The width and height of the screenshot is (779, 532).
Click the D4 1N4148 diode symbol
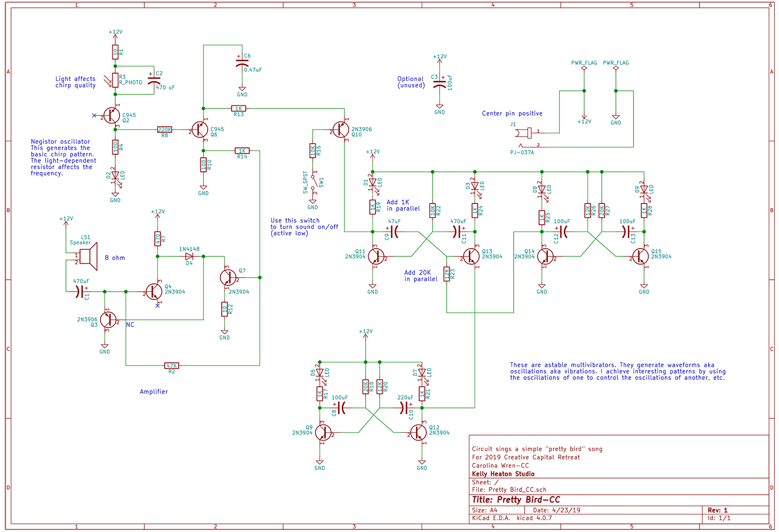click(189, 256)
